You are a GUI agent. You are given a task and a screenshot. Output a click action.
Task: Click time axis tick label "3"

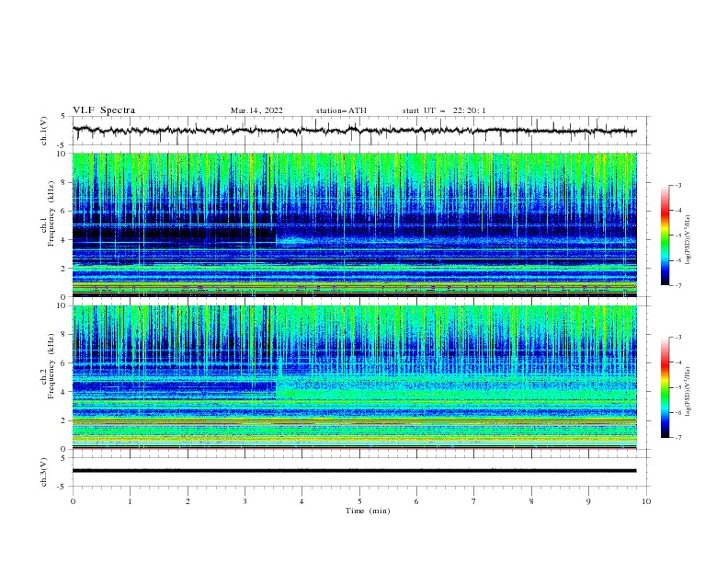click(245, 501)
